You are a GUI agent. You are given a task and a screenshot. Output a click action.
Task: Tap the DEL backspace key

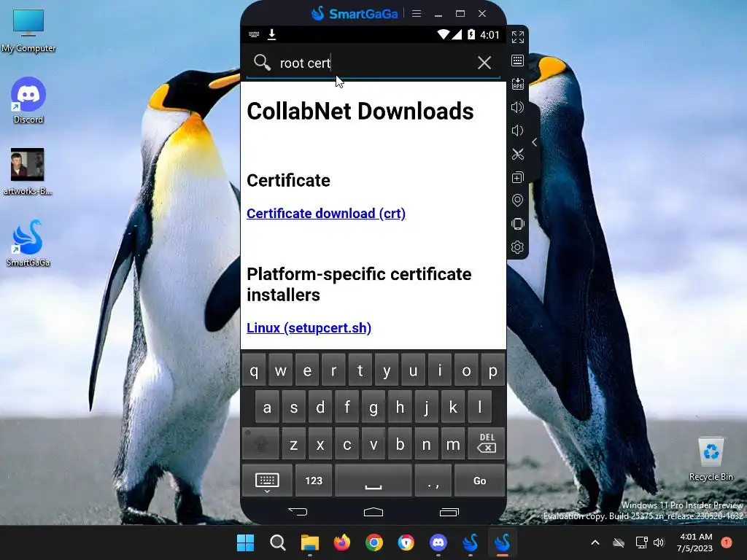coord(487,443)
